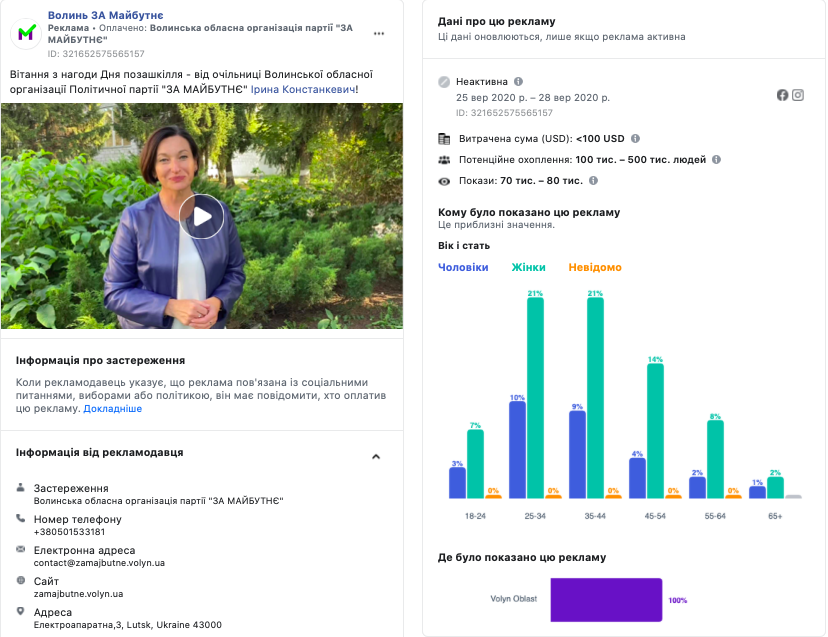Open Ірина Констанкевич profile link
The width and height of the screenshot is (828, 637).
[x=302, y=89]
